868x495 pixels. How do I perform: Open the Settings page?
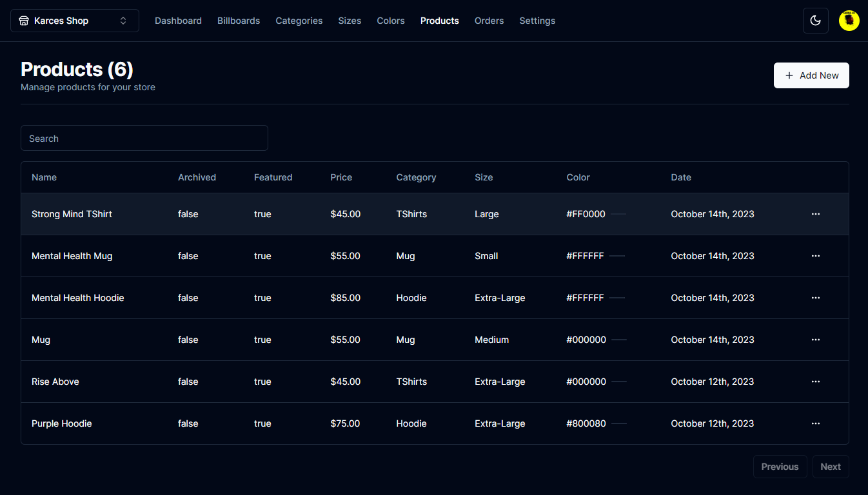(537, 20)
